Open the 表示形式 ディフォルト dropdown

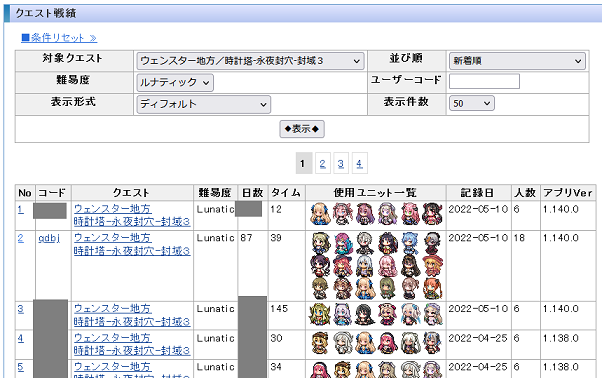(x=203, y=104)
